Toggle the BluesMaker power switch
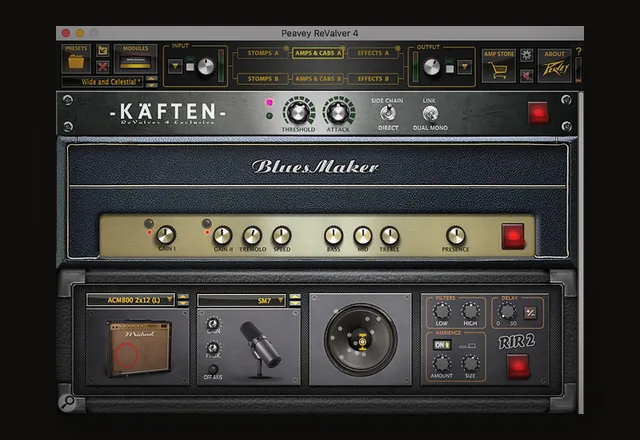Image resolution: width=640 pixels, height=440 pixels. pyautogui.click(x=513, y=236)
